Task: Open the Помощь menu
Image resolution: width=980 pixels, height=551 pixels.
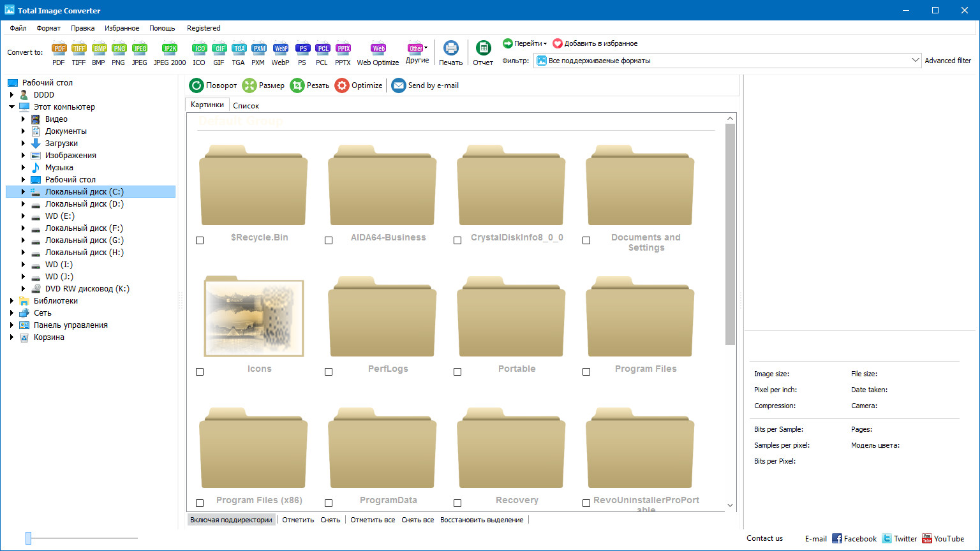Action: click(162, 28)
